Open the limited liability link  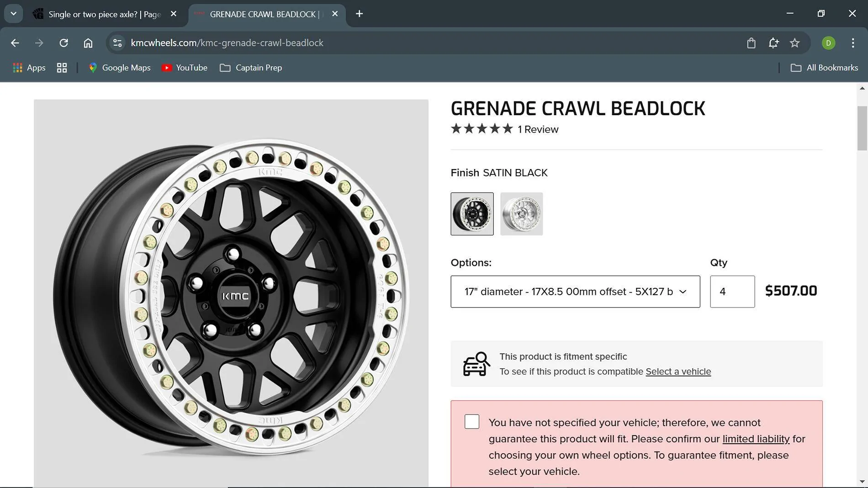[756, 439]
